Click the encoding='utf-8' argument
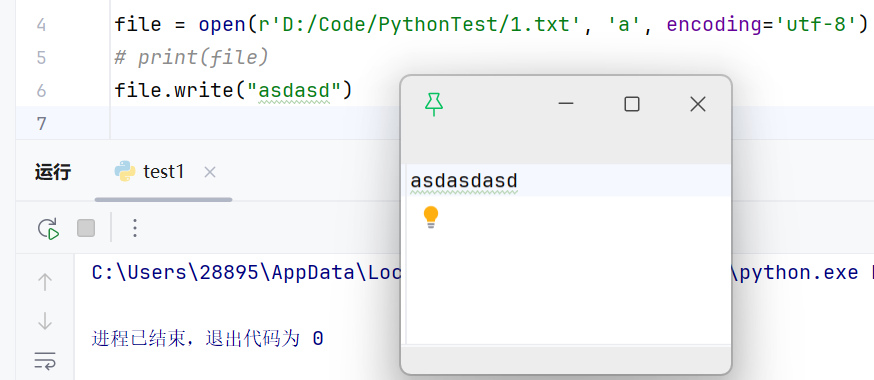This screenshot has height=380, width=874. click(x=761, y=25)
